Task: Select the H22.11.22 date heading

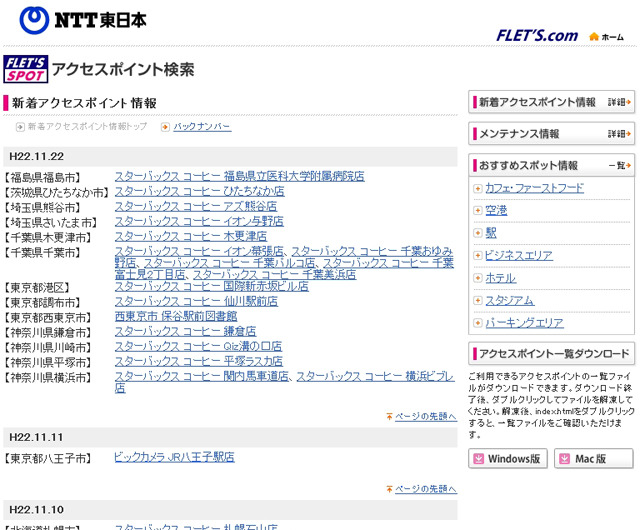Action: click(36, 156)
